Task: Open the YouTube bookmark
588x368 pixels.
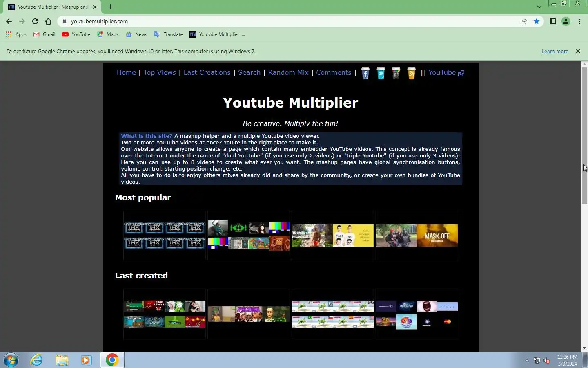Action: click(x=76, y=34)
